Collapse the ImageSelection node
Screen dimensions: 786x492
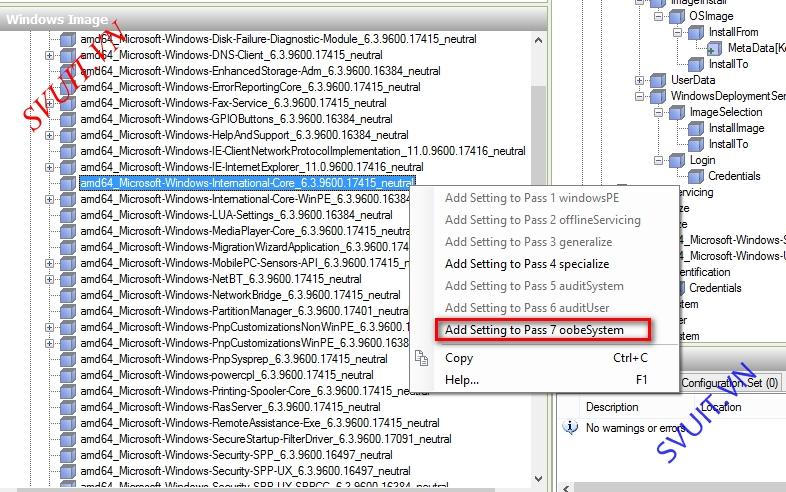(x=659, y=112)
